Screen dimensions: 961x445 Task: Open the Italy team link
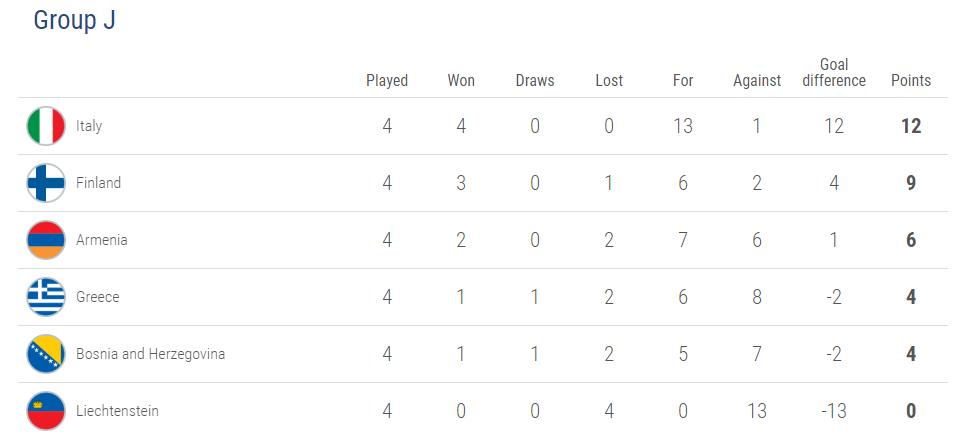[x=89, y=127]
